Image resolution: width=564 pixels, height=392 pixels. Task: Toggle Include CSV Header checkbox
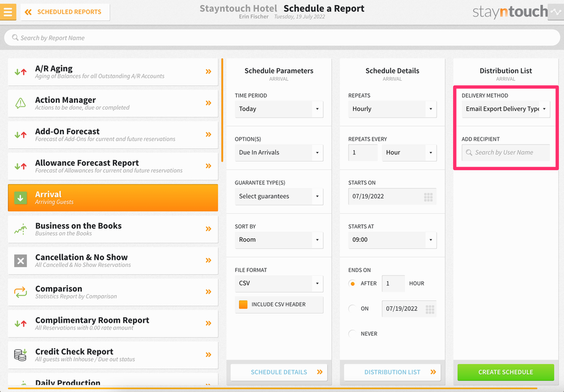(x=243, y=304)
